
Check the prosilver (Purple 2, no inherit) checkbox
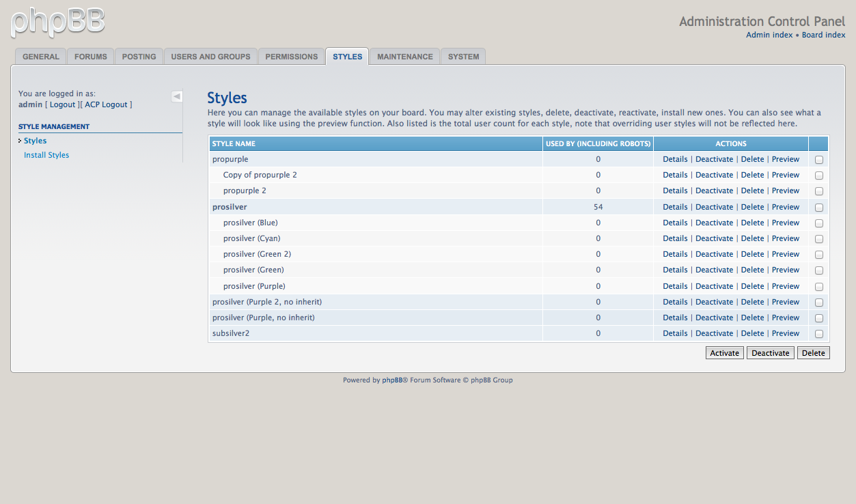coord(819,303)
